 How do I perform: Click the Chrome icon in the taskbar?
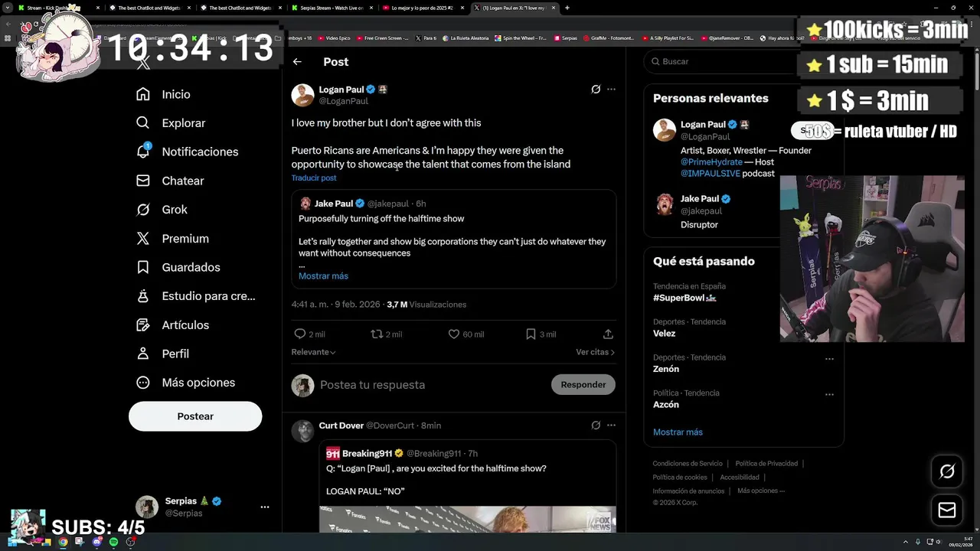pos(63,542)
